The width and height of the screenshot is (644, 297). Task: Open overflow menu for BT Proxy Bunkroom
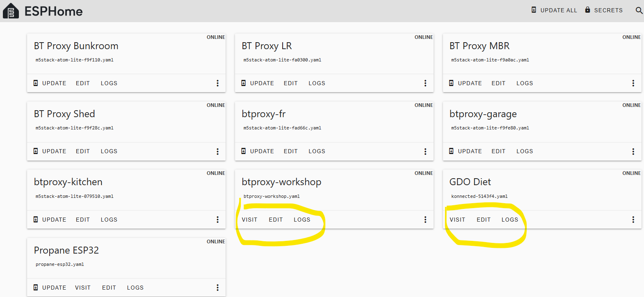click(217, 83)
